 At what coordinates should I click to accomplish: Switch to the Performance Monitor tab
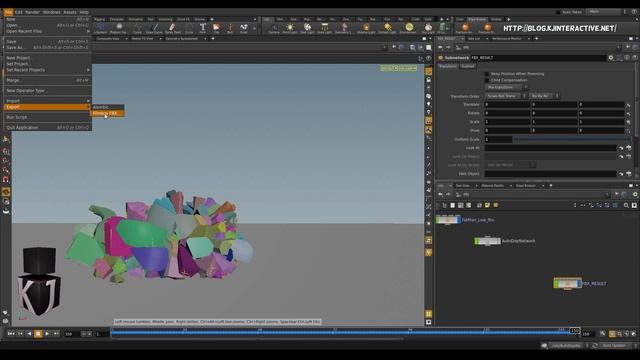507,39
